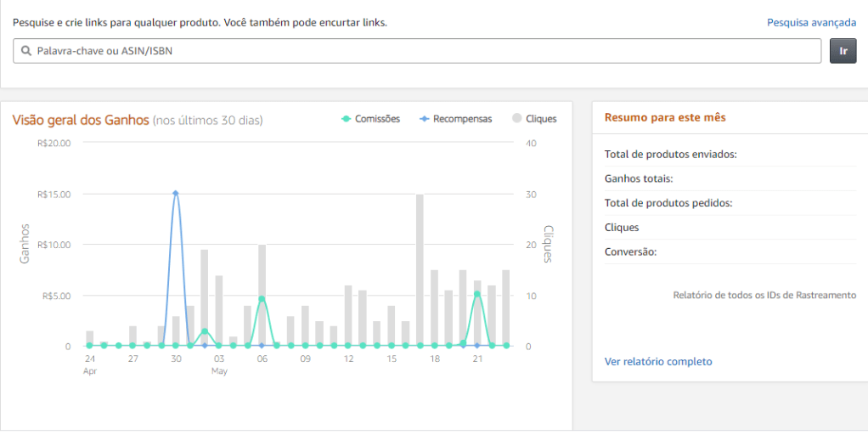The height and width of the screenshot is (435, 868).
Task: Toggle the Comissões series in chart legend
Action: (370, 119)
